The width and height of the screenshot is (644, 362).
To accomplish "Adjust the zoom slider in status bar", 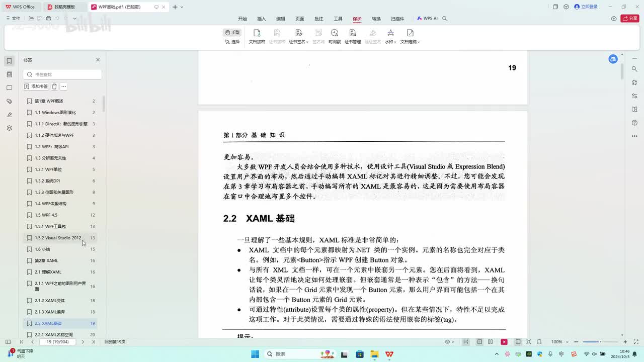I will pos(599,342).
